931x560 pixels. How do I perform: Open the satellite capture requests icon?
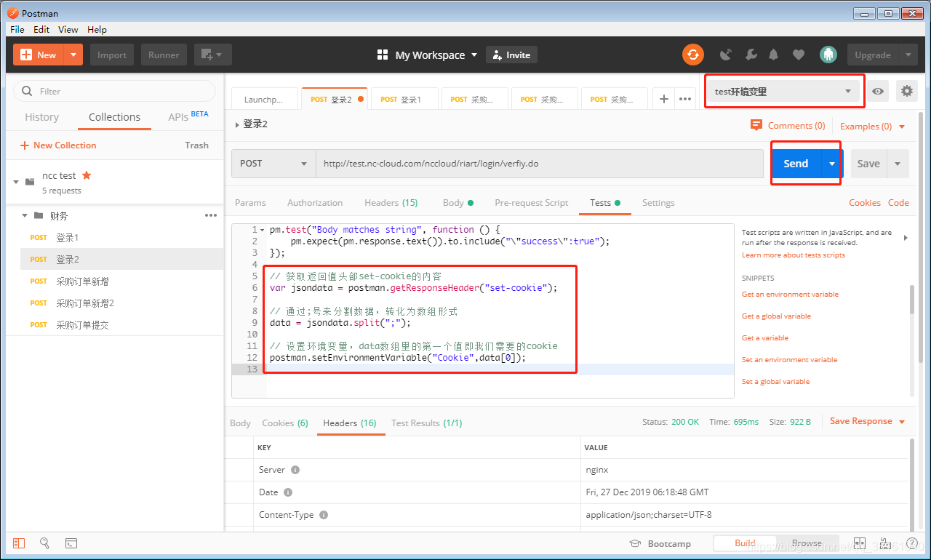pyautogui.click(x=725, y=55)
